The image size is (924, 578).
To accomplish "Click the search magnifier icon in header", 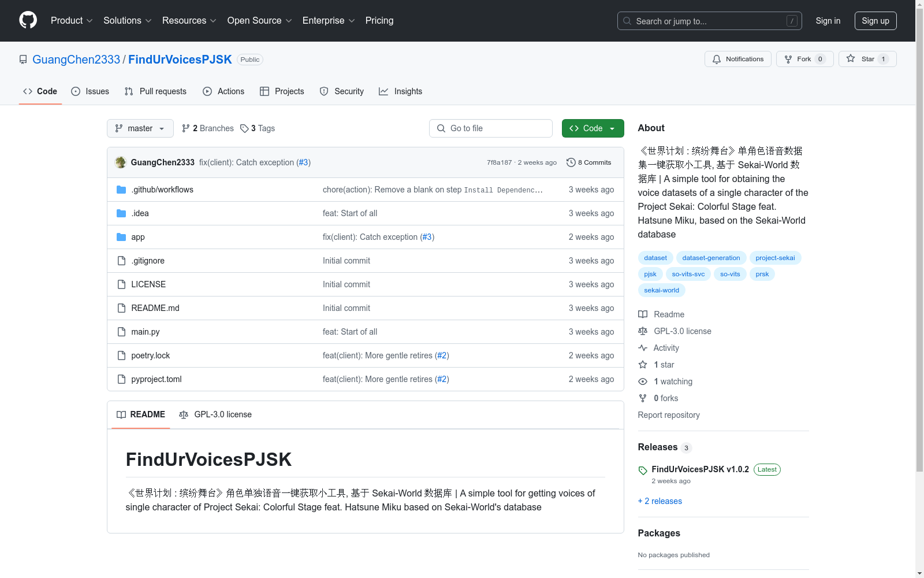I will [627, 21].
